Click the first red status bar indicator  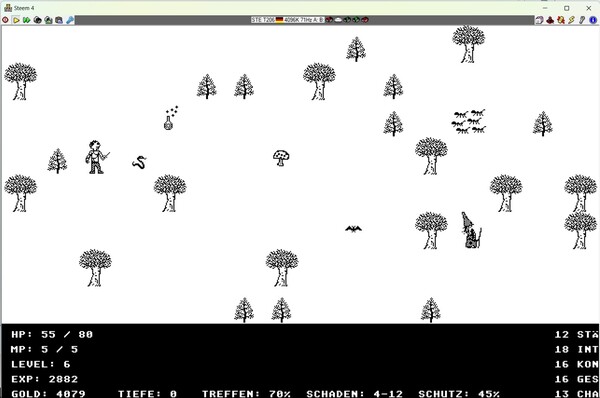pyautogui.click(x=329, y=20)
